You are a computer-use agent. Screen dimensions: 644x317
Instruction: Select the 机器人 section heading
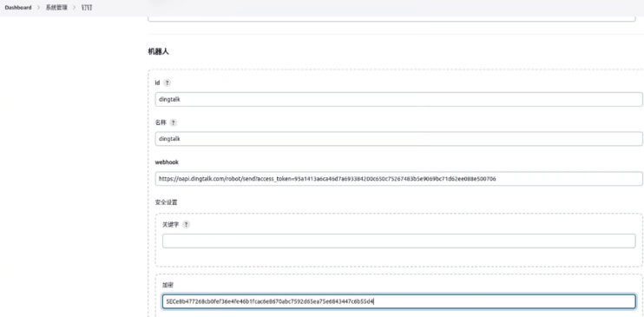tap(158, 51)
